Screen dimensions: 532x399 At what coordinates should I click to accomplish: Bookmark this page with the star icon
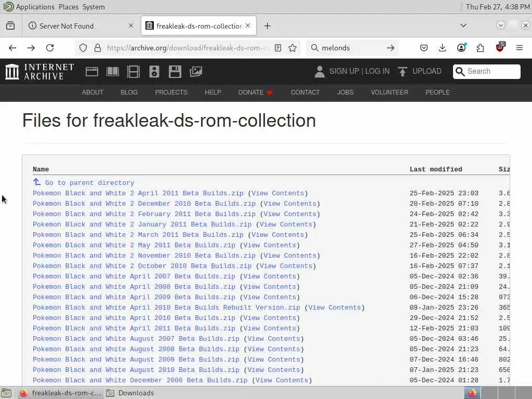pyautogui.click(x=292, y=48)
